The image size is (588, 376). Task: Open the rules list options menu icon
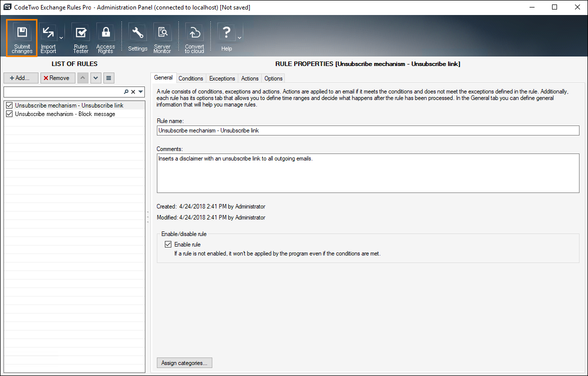[x=109, y=78]
